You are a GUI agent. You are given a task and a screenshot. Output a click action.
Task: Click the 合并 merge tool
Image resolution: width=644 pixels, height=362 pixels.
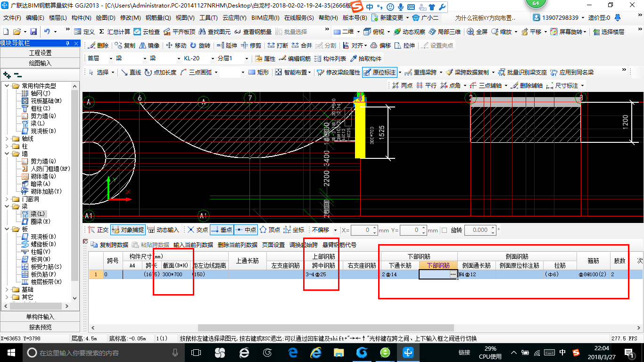point(302,46)
